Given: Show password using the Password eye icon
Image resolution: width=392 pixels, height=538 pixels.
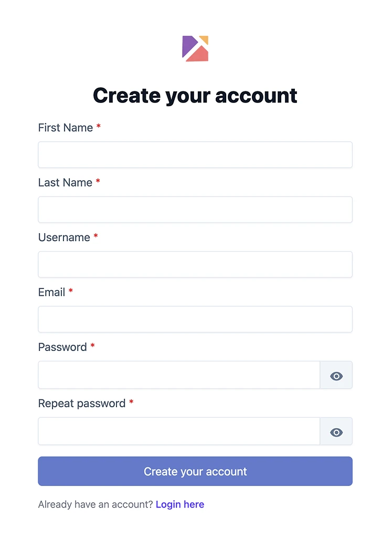Looking at the screenshot, I should coord(336,376).
